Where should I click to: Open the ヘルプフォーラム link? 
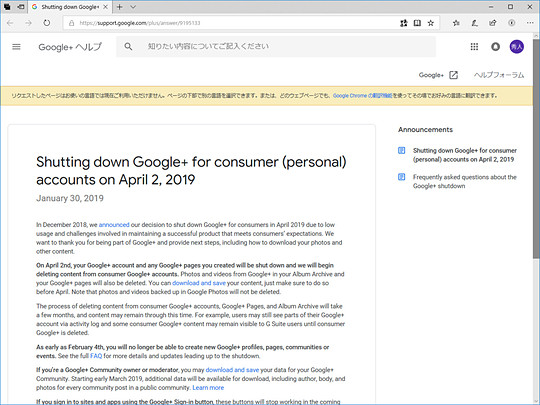(499, 75)
